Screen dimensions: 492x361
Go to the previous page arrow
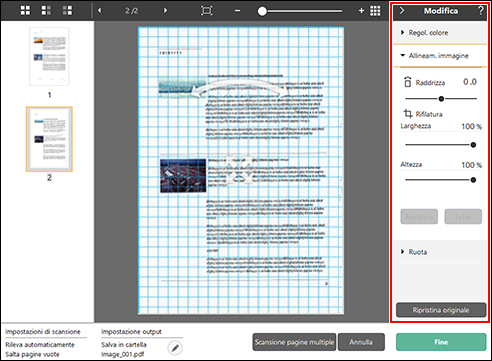coord(99,11)
